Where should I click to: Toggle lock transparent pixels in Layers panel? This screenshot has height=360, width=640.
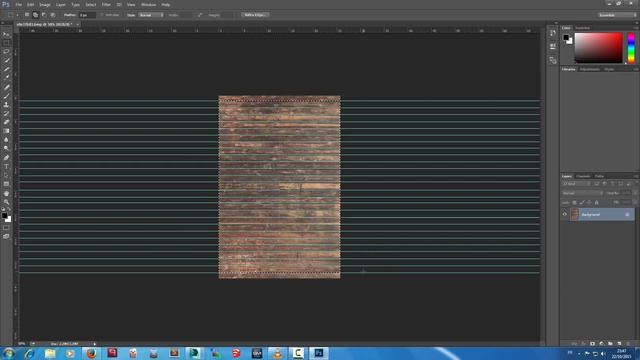point(574,202)
